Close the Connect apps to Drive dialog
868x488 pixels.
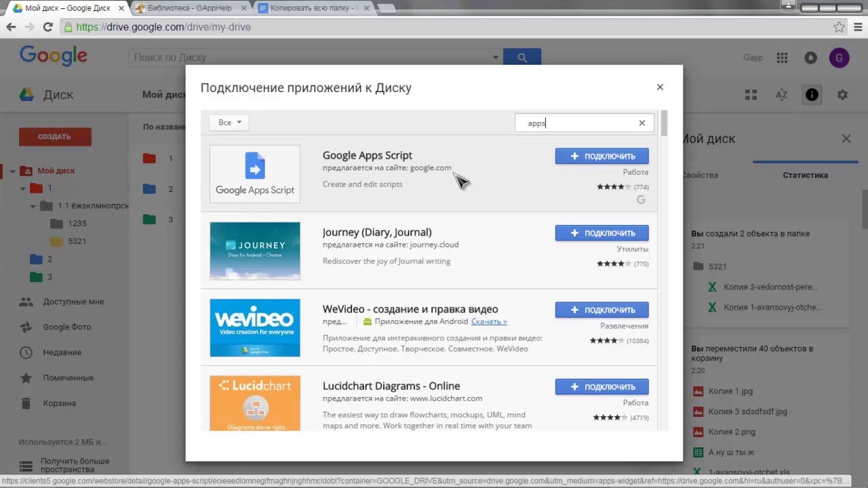pos(660,87)
